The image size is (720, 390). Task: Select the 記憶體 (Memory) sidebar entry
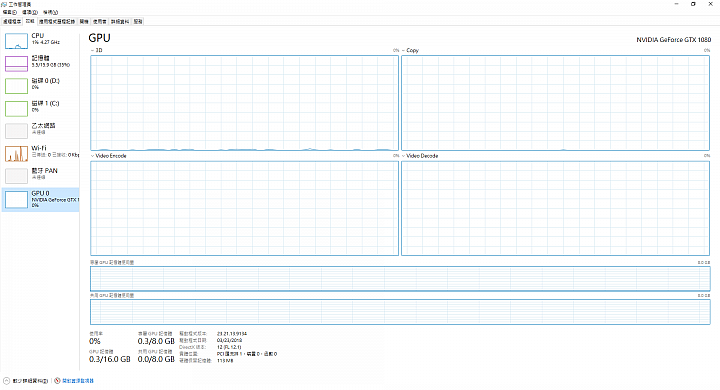point(40,63)
